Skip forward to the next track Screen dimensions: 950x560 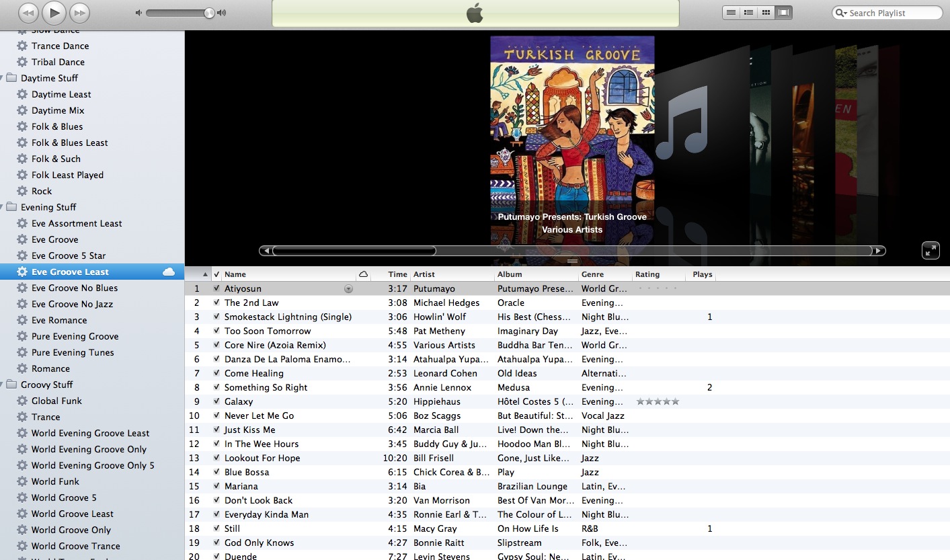(x=79, y=12)
